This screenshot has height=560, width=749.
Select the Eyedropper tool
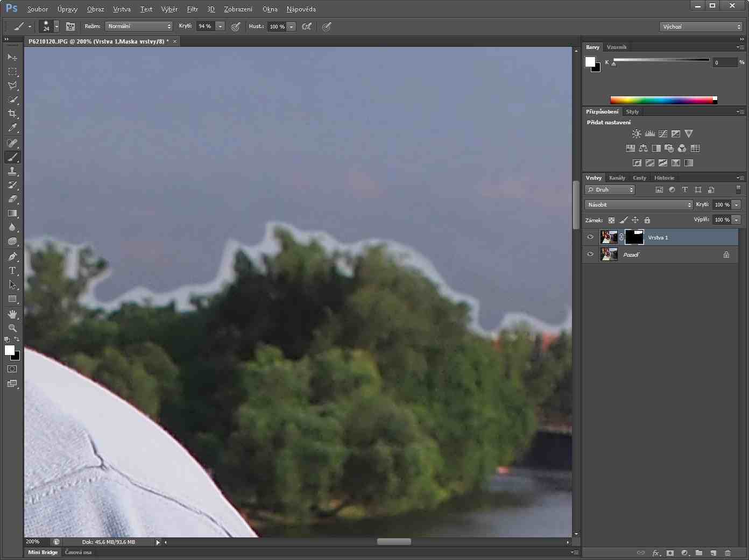pyautogui.click(x=12, y=128)
